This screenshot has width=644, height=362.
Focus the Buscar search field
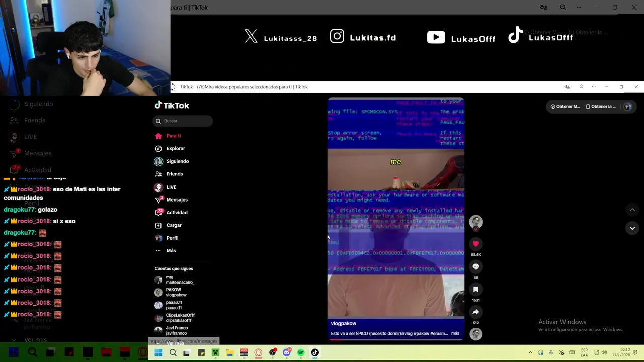183,121
